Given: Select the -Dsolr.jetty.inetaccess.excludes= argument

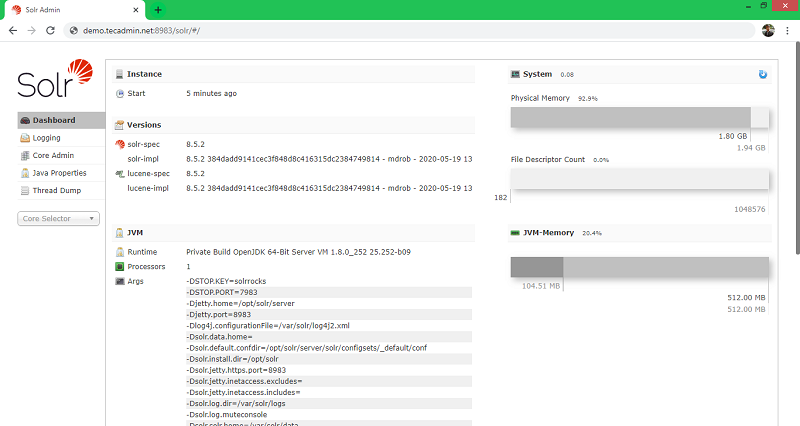Looking at the screenshot, I should tap(244, 382).
